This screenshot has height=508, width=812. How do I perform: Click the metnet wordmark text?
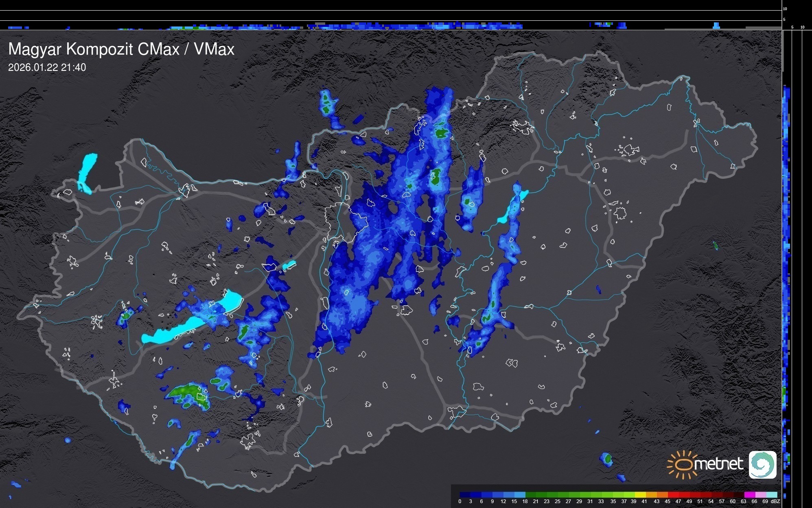(718, 464)
